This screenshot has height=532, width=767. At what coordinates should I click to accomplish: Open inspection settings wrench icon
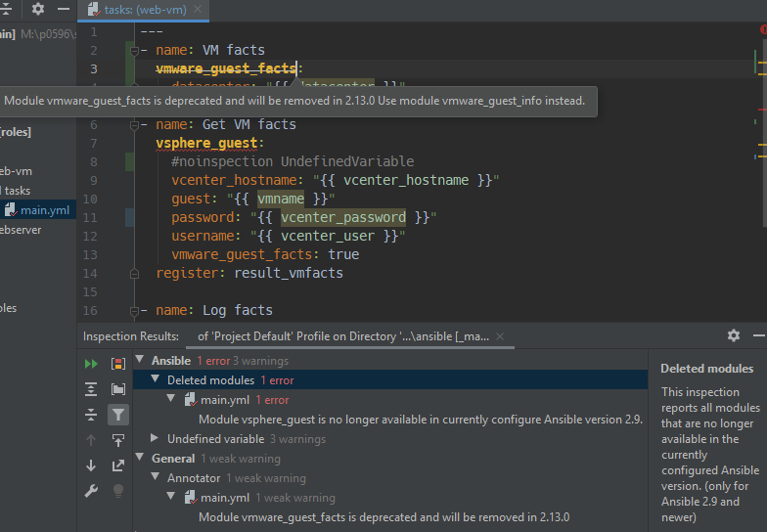[91, 491]
